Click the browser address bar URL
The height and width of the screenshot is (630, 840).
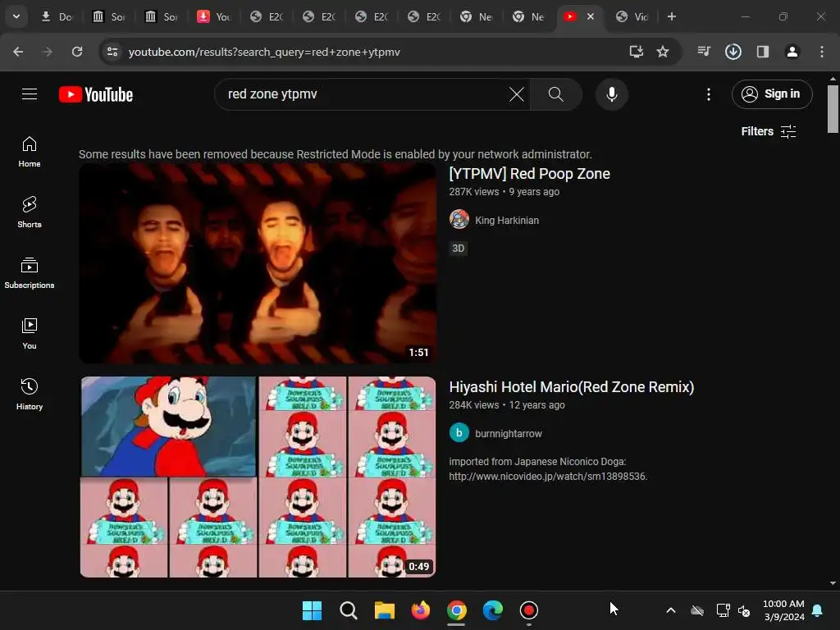point(264,52)
